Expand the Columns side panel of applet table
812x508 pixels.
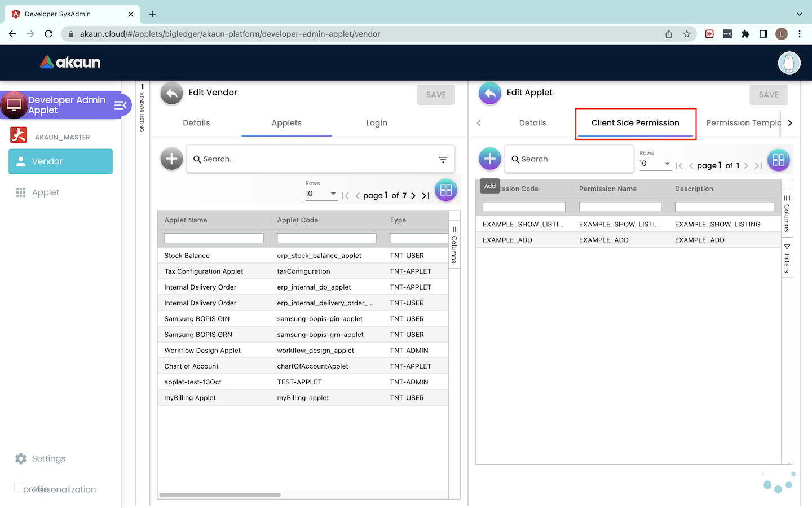(454, 246)
